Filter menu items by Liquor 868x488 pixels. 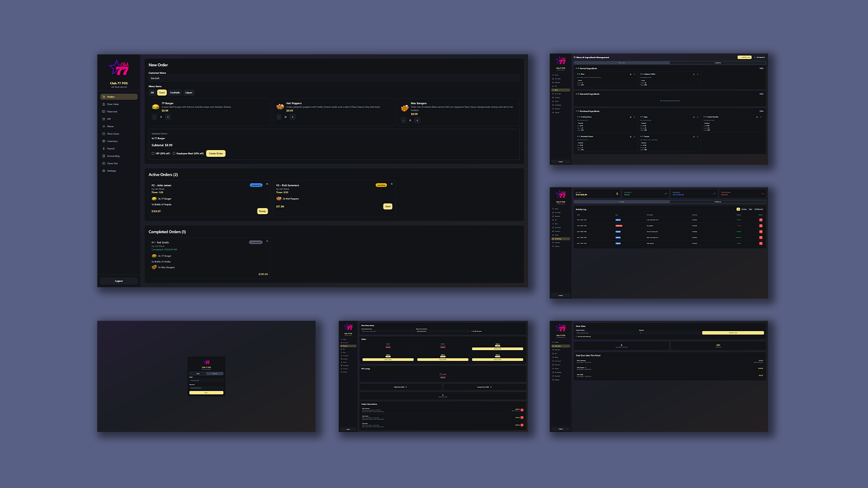(189, 93)
